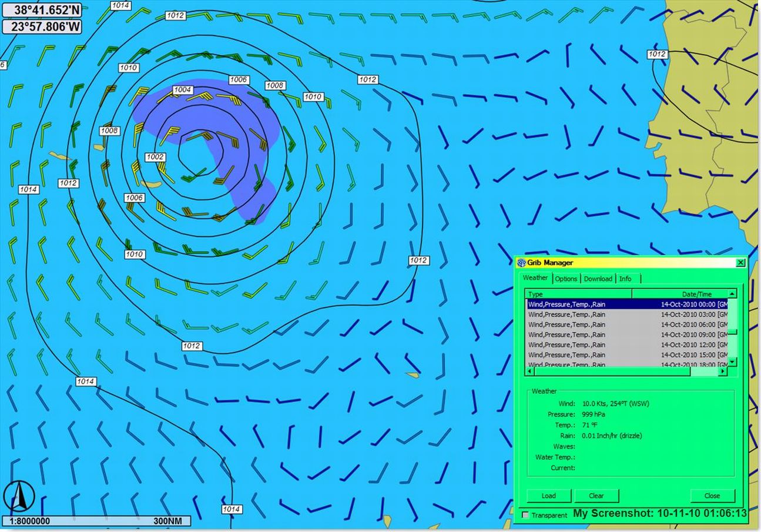The height and width of the screenshot is (532, 761).
Task: Click the list's scroll up arrow
Action: click(732, 294)
